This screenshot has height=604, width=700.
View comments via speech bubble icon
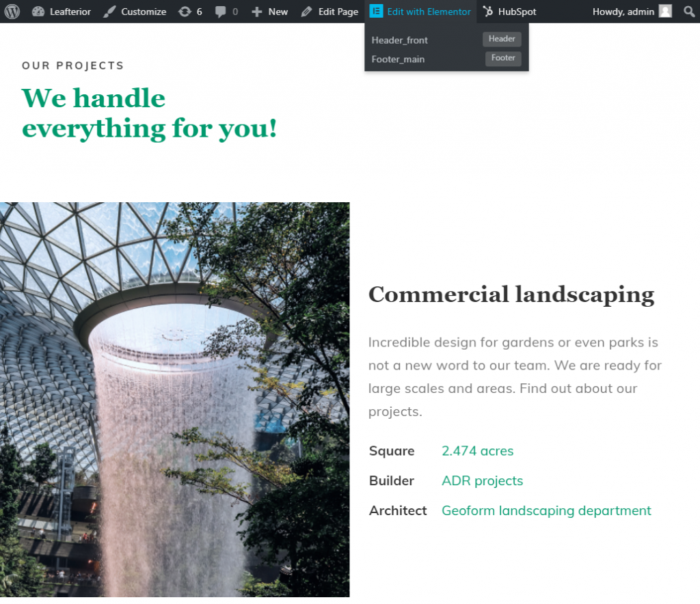226,12
